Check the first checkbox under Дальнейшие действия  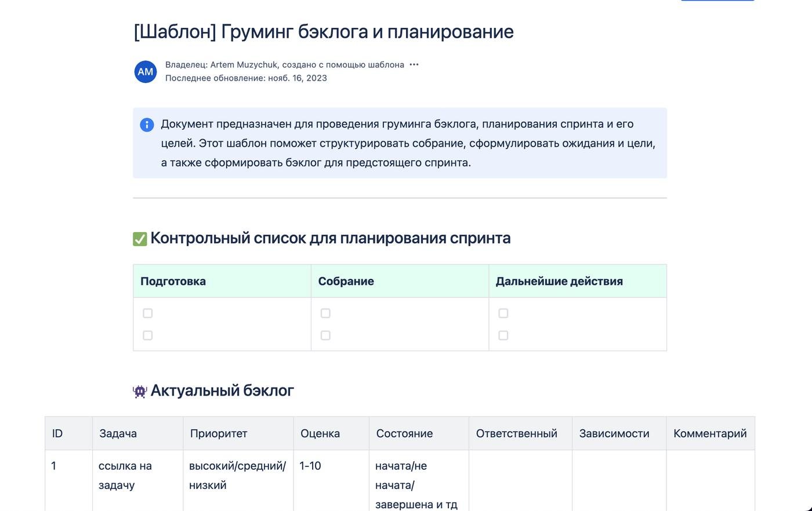[x=503, y=313]
